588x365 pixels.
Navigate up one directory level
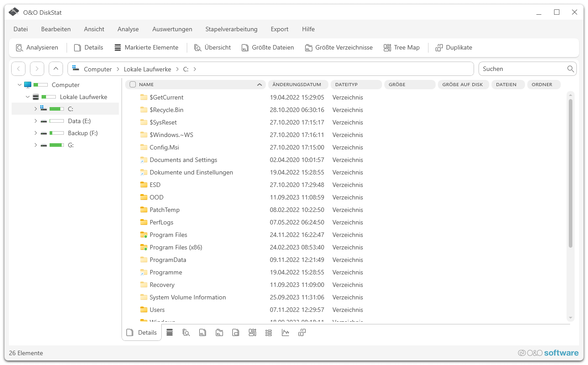point(56,69)
